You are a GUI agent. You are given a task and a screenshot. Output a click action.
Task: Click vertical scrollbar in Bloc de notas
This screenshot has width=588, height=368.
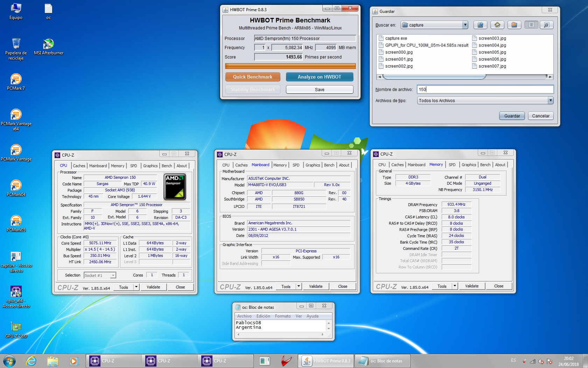pos(329,326)
